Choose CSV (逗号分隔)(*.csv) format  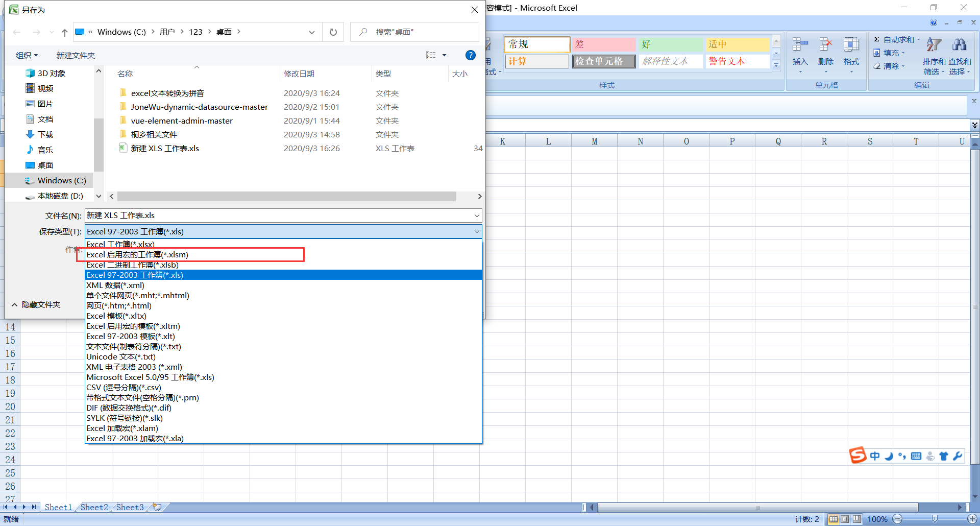point(283,387)
